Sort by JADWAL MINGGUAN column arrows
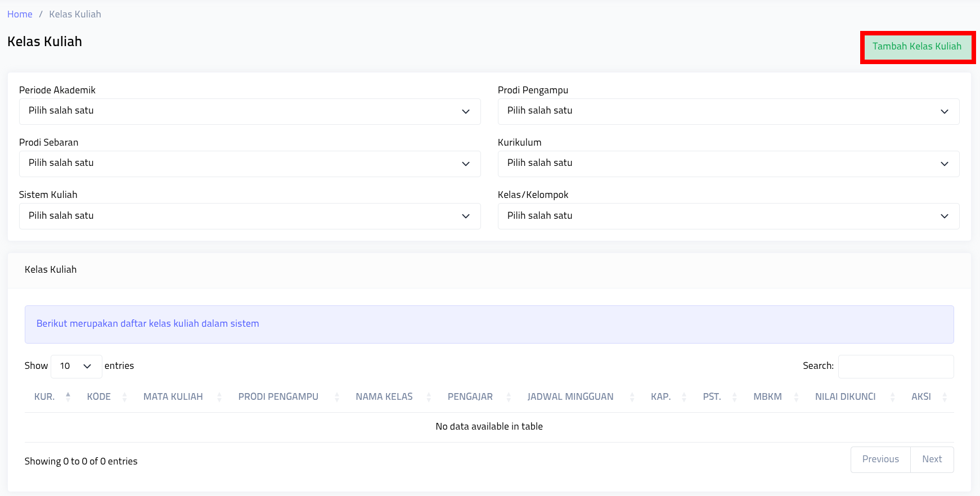980x496 pixels. (x=632, y=397)
